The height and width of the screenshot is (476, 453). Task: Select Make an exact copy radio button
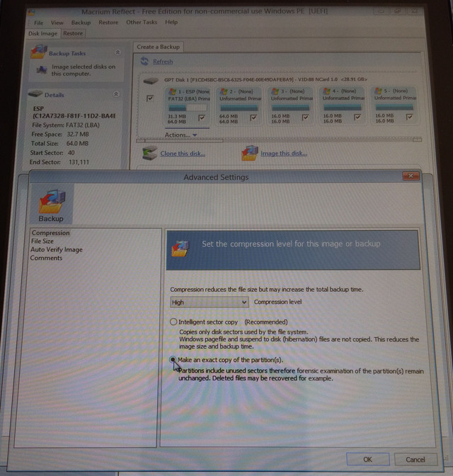pyautogui.click(x=173, y=360)
